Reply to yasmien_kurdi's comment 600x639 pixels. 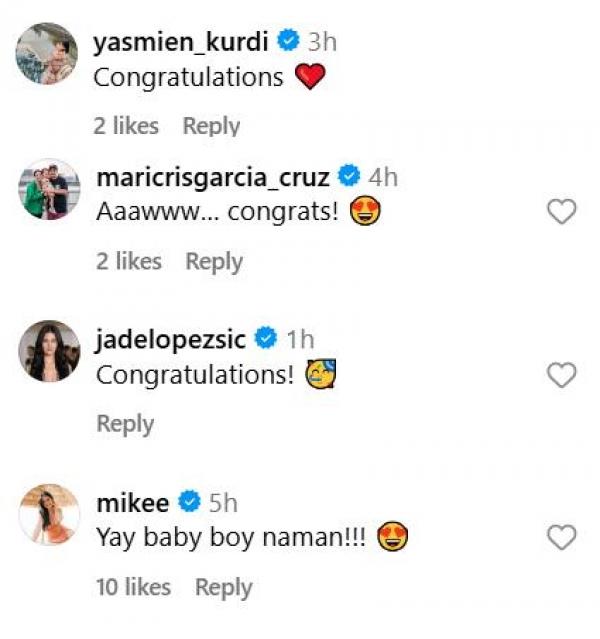click(x=211, y=126)
